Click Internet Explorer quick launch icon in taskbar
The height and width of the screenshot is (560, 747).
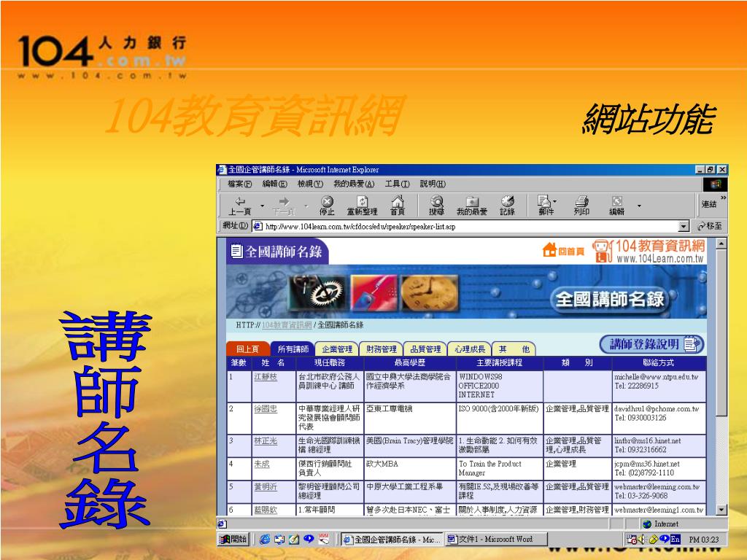pos(265,539)
